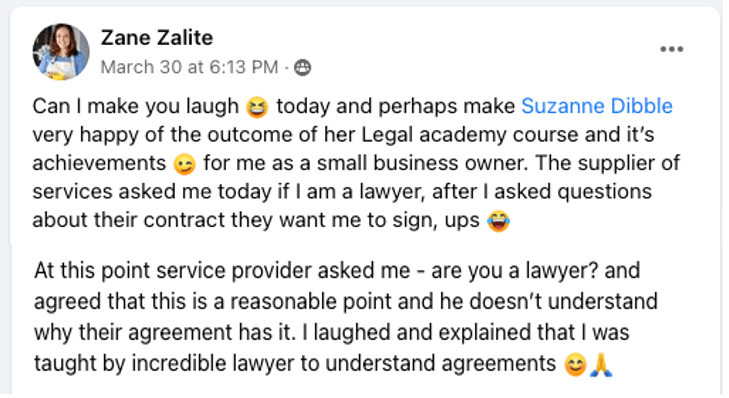Click the audience icon beside the timestamp
This screenshot has width=729, height=398.
[x=302, y=68]
